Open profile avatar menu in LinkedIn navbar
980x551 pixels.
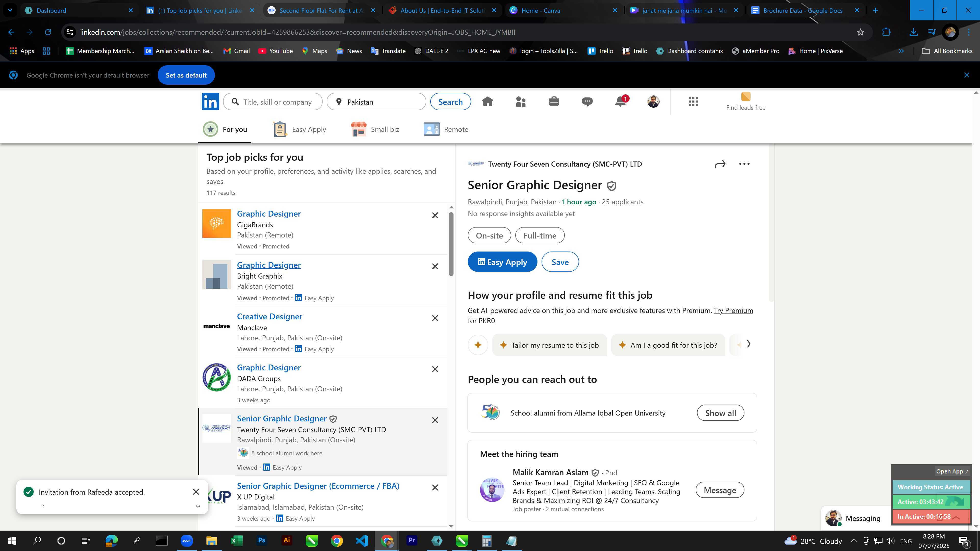(x=653, y=102)
